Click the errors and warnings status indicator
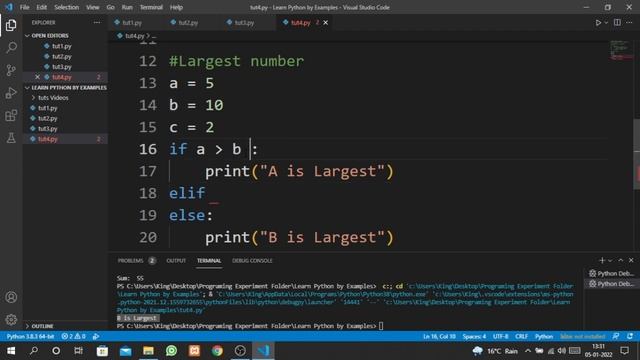 tap(73, 336)
